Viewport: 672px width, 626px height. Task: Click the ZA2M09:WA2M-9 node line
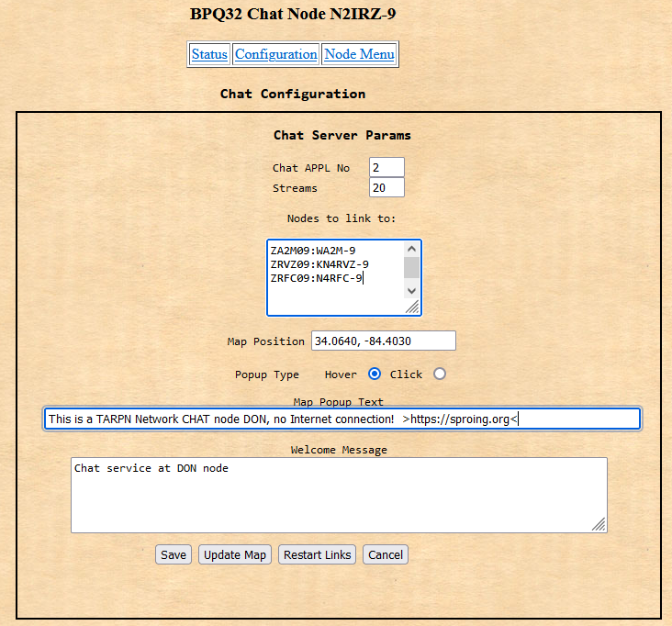click(x=313, y=251)
